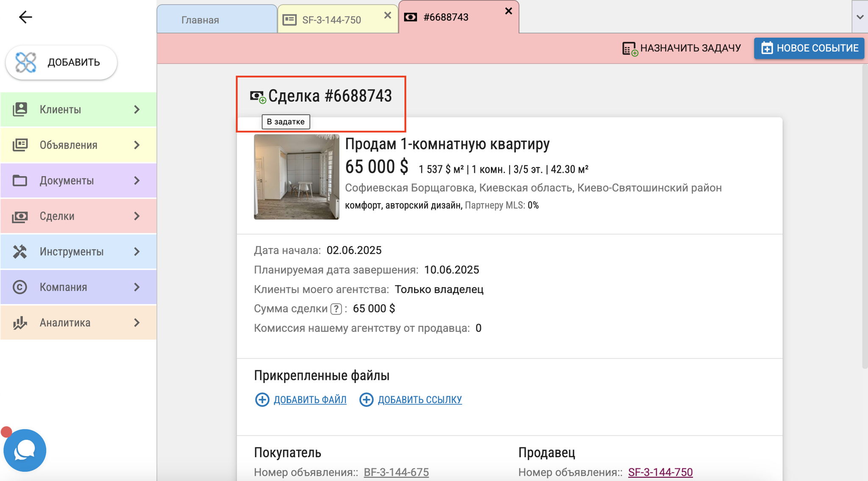Open the Клиенты menu item

(78, 109)
